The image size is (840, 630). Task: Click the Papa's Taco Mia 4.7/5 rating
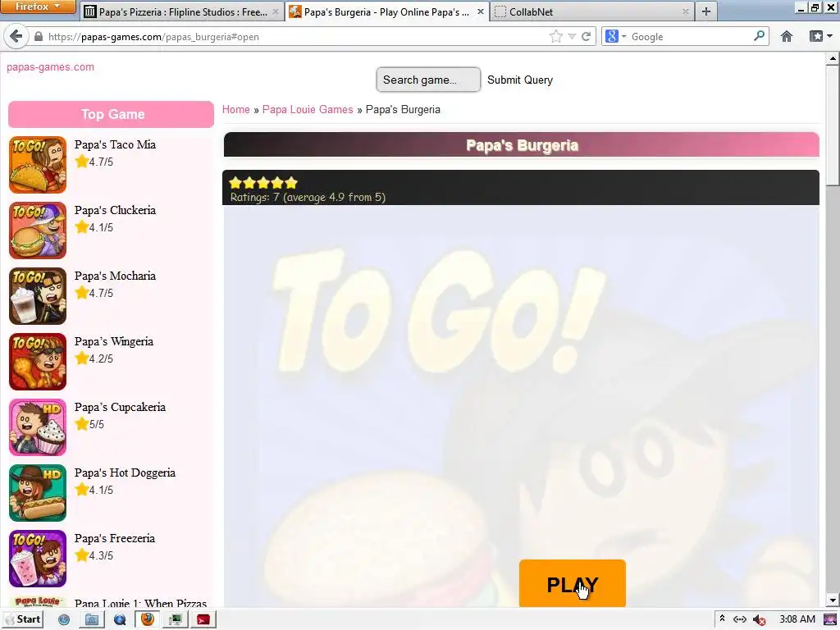94,162
